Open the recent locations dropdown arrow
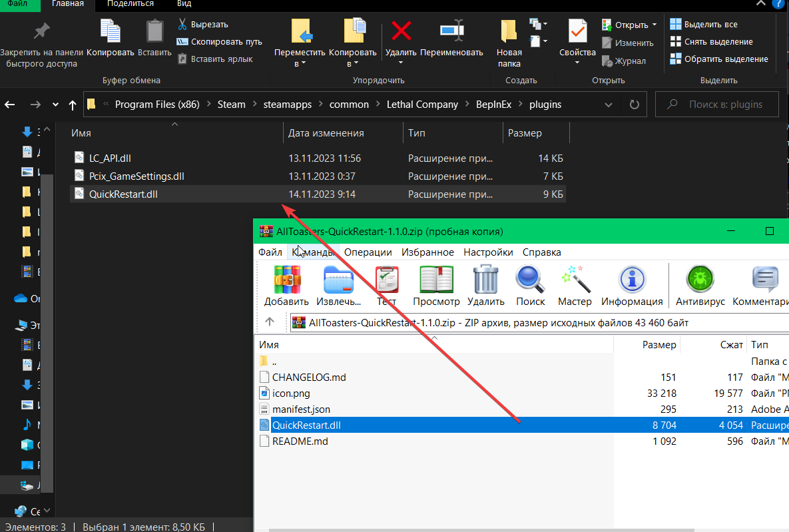789x532 pixels. click(55, 105)
